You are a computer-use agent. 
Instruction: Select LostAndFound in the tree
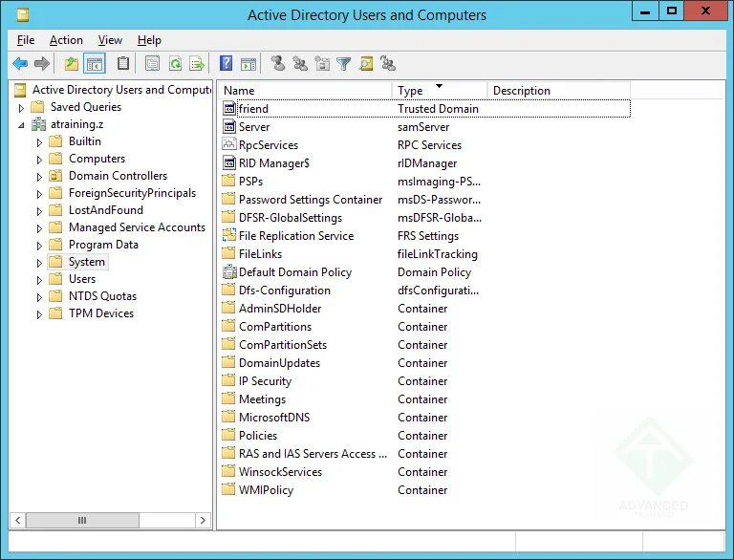(x=106, y=210)
